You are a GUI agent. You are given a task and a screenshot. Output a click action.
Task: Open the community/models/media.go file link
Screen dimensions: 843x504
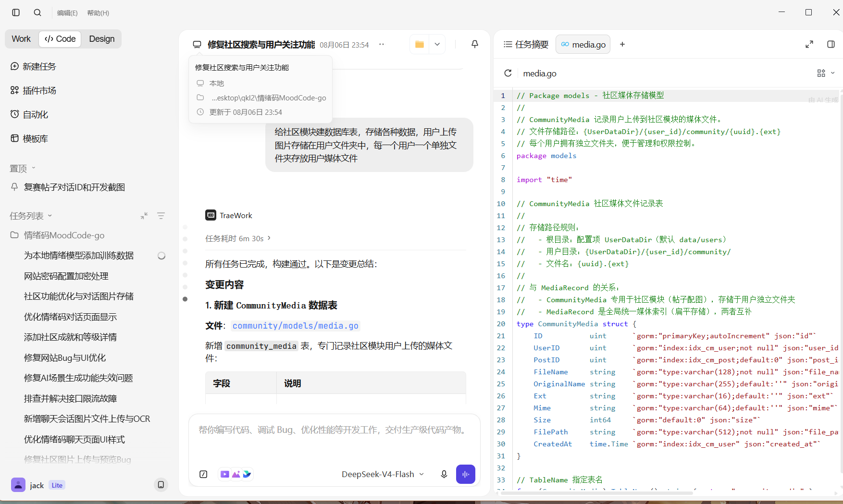click(x=296, y=326)
